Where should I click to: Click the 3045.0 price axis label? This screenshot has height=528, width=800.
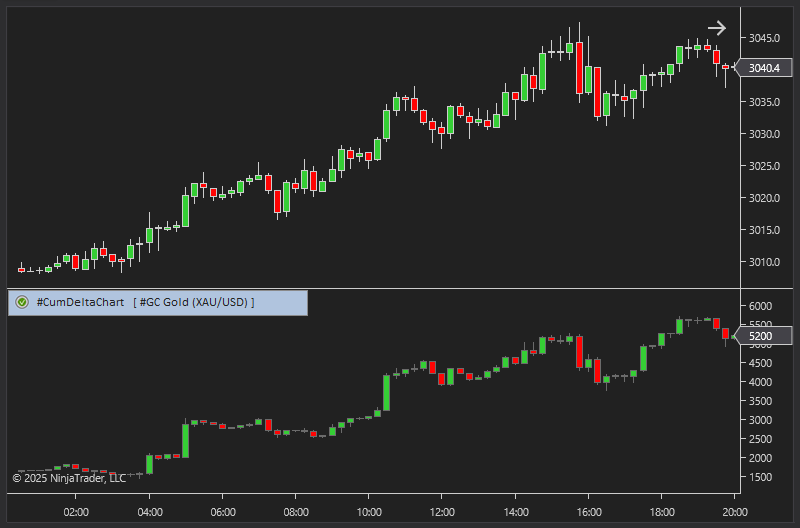click(763, 38)
